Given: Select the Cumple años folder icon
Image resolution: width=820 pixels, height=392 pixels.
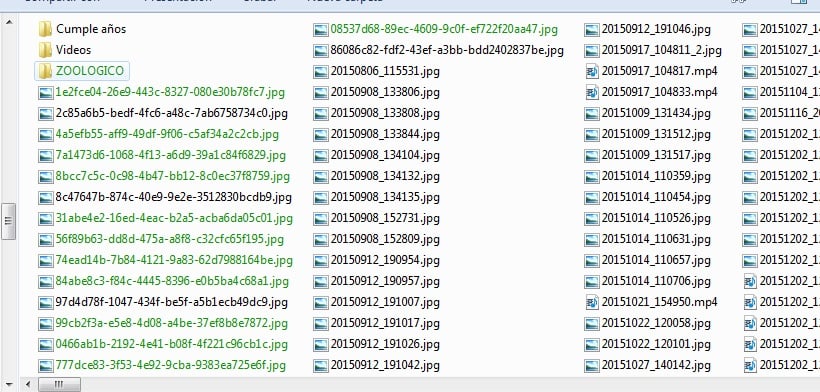Looking at the screenshot, I should click(45, 29).
